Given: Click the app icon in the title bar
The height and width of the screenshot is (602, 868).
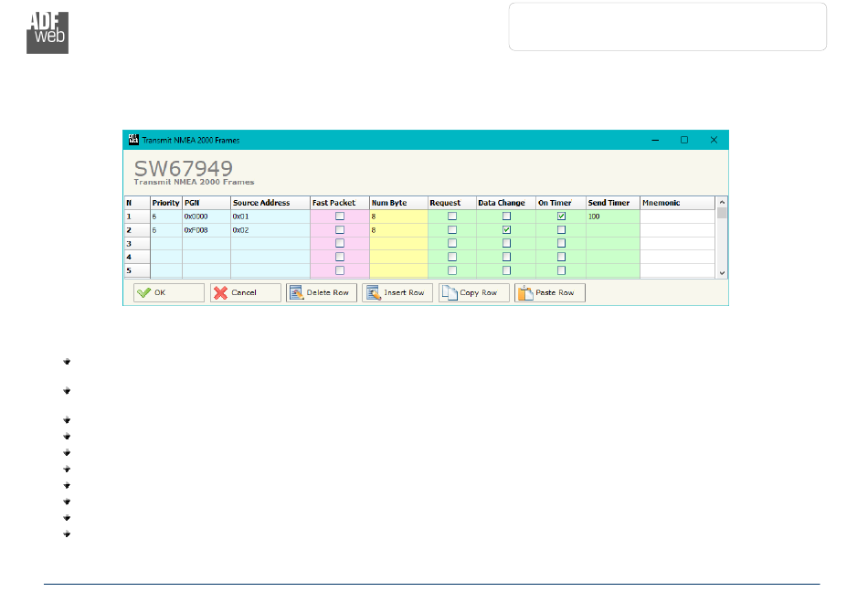Looking at the screenshot, I should [133, 140].
